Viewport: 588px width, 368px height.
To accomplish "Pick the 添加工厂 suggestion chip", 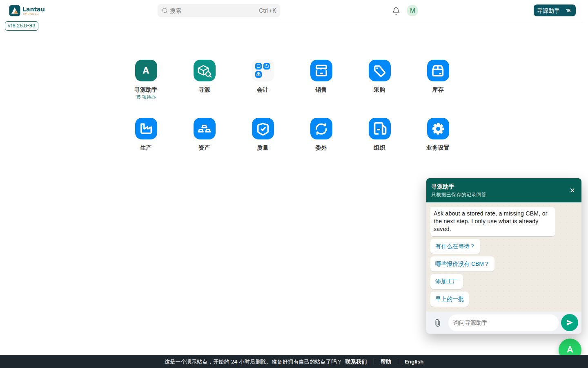I will pos(447,282).
